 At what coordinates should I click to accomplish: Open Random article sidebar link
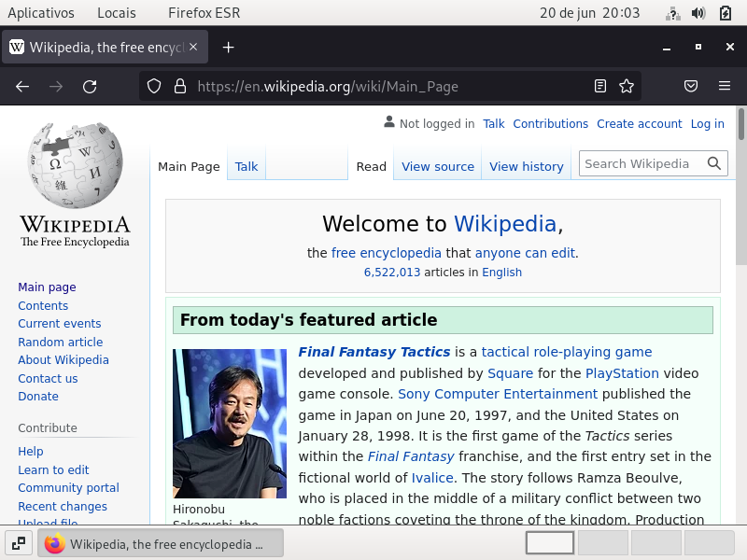tap(61, 342)
